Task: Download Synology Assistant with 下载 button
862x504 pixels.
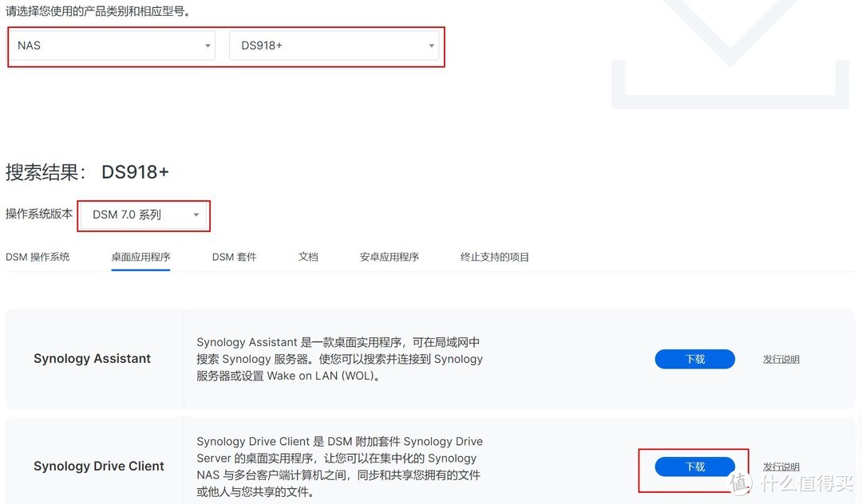Action: point(695,359)
